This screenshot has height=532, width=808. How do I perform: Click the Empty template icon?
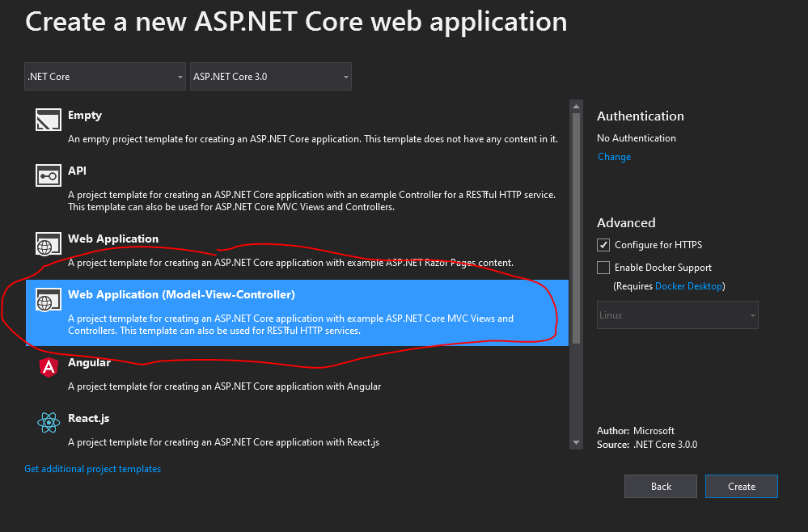coord(49,119)
